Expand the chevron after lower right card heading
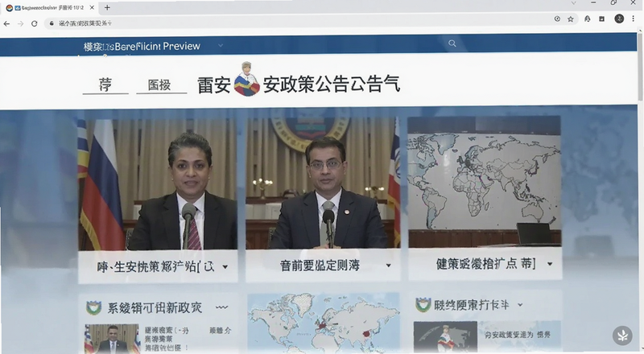 (520, 305)
